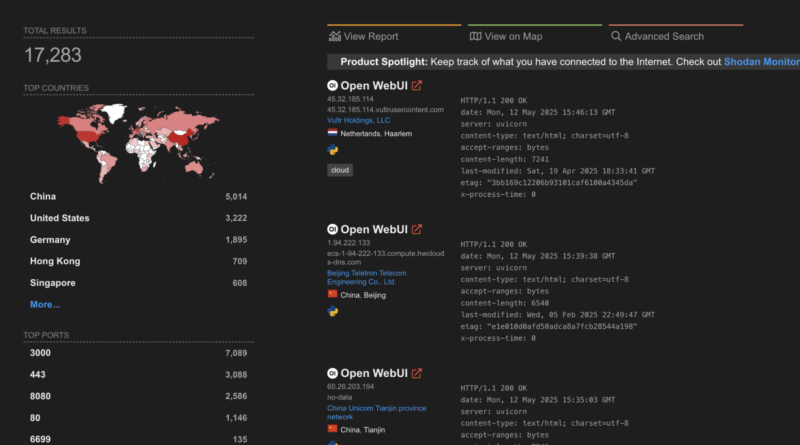
Task: Click Open WebUI logo icon for 1.94.222.133
Action: pyautogui.click(x=333, y=230)
